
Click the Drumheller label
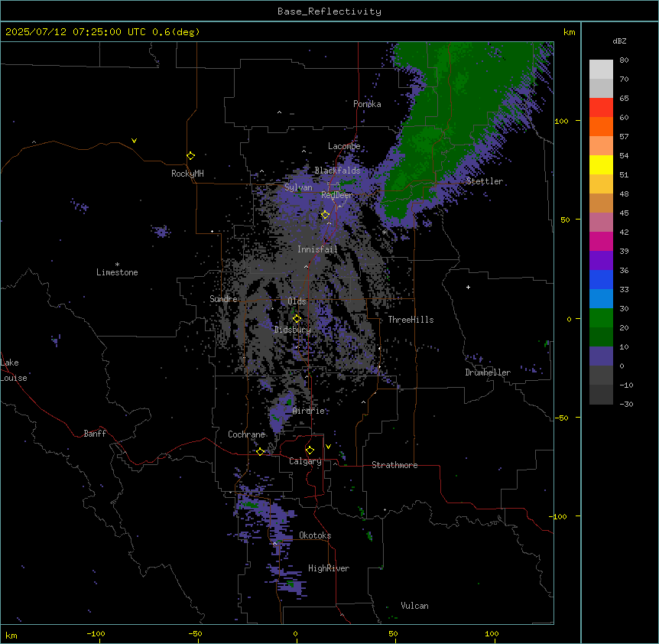(488, 372)
